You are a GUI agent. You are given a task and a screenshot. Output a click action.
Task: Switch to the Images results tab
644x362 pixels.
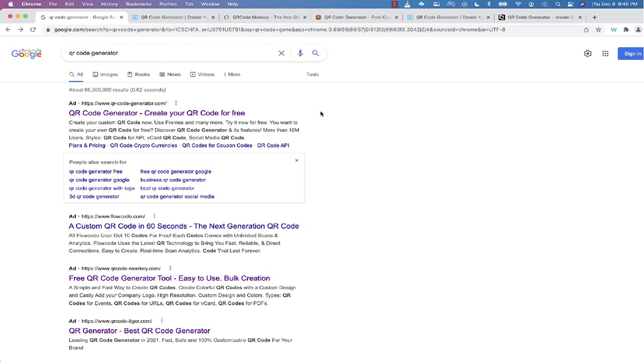pyautogui.click(x=105, y=74)
